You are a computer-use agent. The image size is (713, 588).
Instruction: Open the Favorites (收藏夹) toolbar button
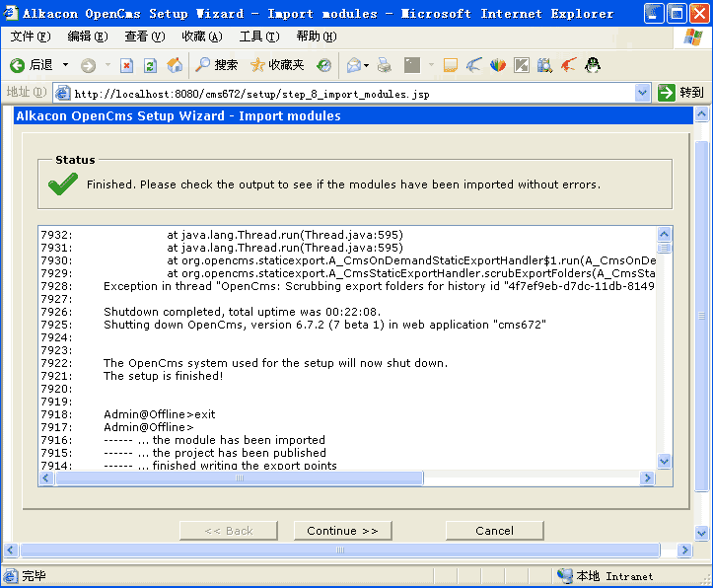(277, 65)
